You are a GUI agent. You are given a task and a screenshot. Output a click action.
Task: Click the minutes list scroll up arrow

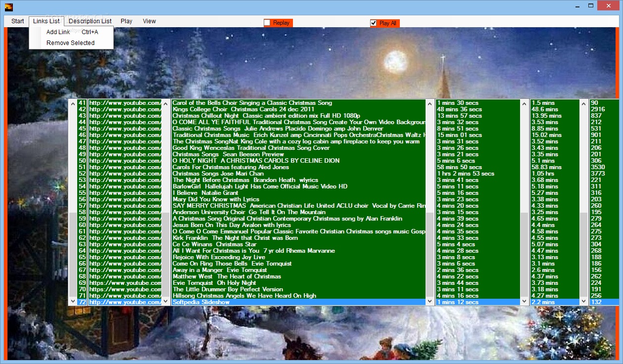[x=583, y=103]
